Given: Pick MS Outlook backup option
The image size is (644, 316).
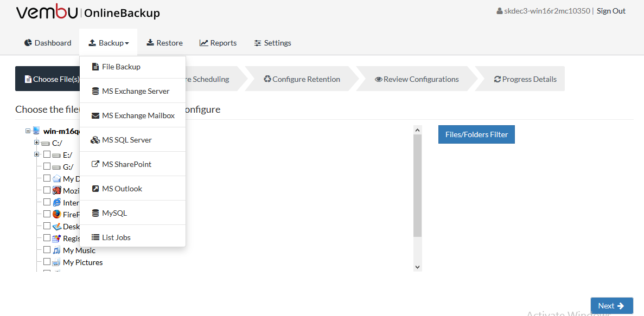Looking at the screenshot, I should click(x=133, y=189).
